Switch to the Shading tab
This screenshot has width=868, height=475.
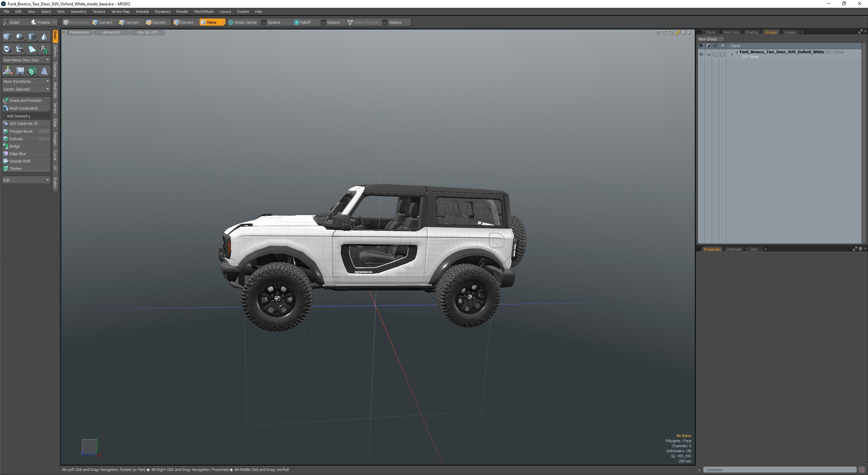point(751,32)
